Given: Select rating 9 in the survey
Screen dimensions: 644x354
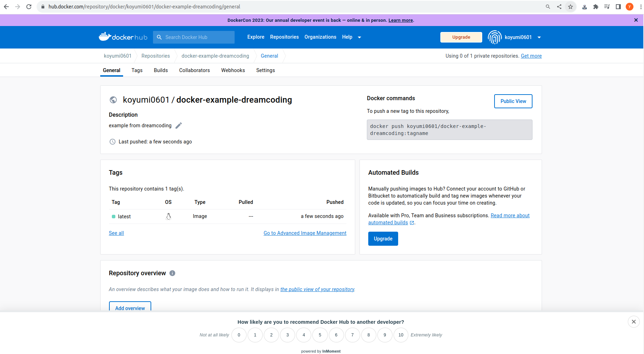Looking at the screenshot, I should pyautogui.click(x=385, y=335).
